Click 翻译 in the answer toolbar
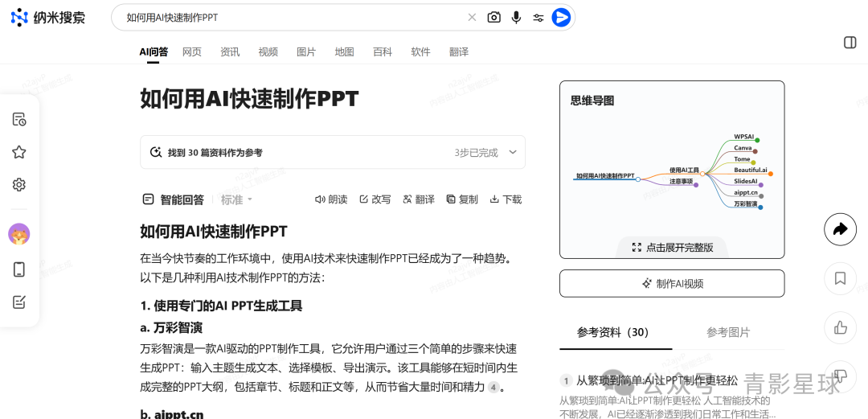 pyautogui.click(x=419, y=199)
